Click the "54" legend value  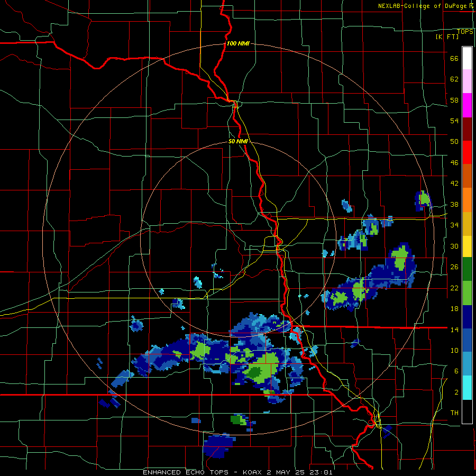click(x=454, y=121)
